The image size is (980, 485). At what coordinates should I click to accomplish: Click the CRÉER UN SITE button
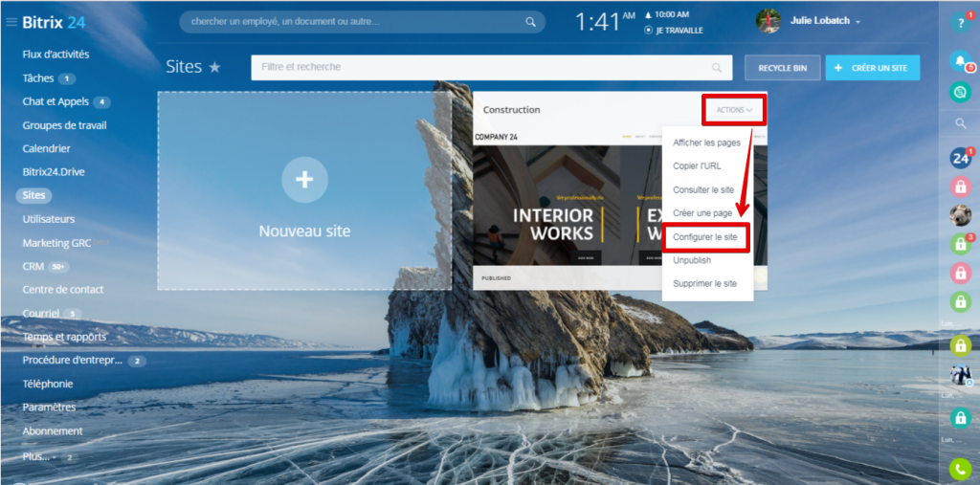click(x=873, y=68)
